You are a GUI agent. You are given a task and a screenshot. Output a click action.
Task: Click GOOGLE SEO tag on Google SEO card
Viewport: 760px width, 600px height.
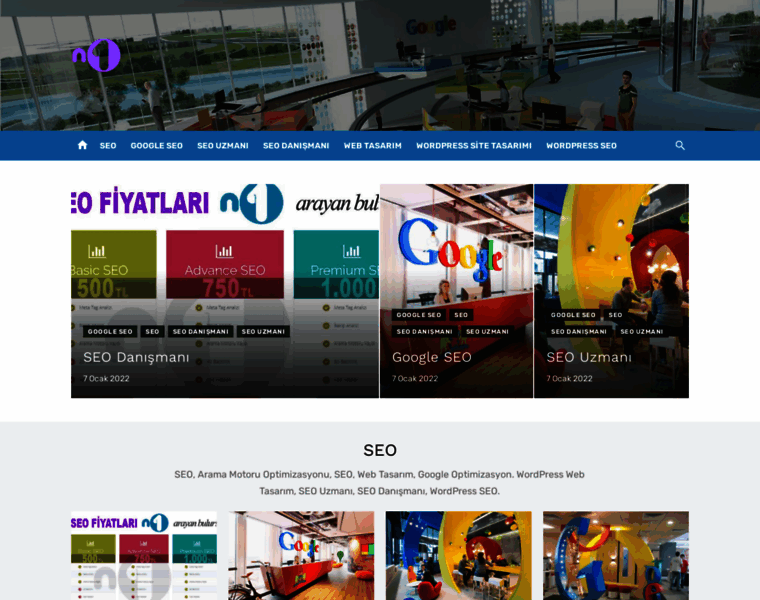419,315
